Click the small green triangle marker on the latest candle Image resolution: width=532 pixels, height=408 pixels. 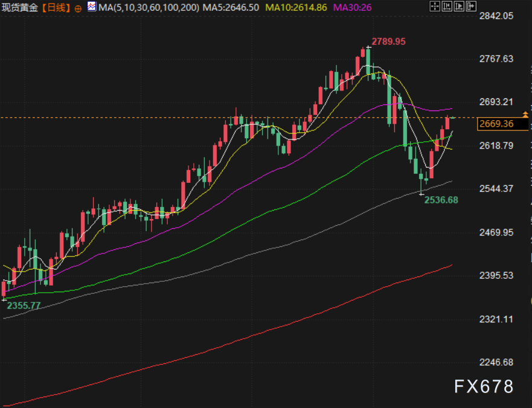click(453, 117)
